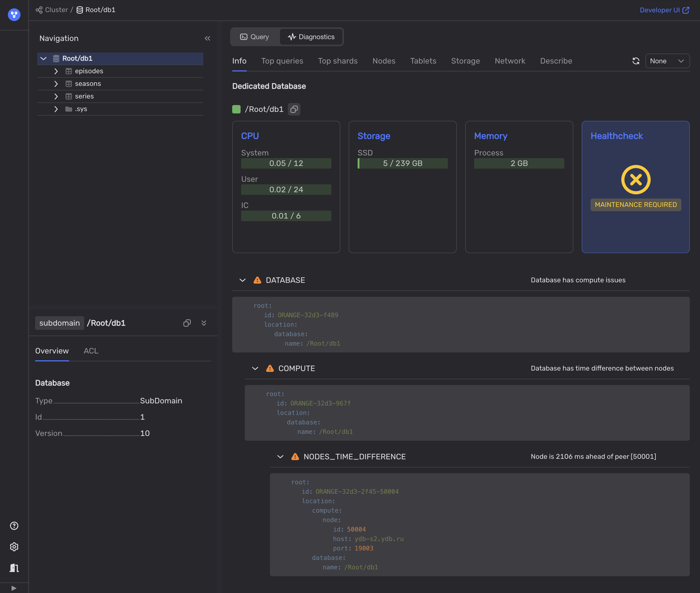Expand the episodes table node
700x593 pixels.
point(56,71)
